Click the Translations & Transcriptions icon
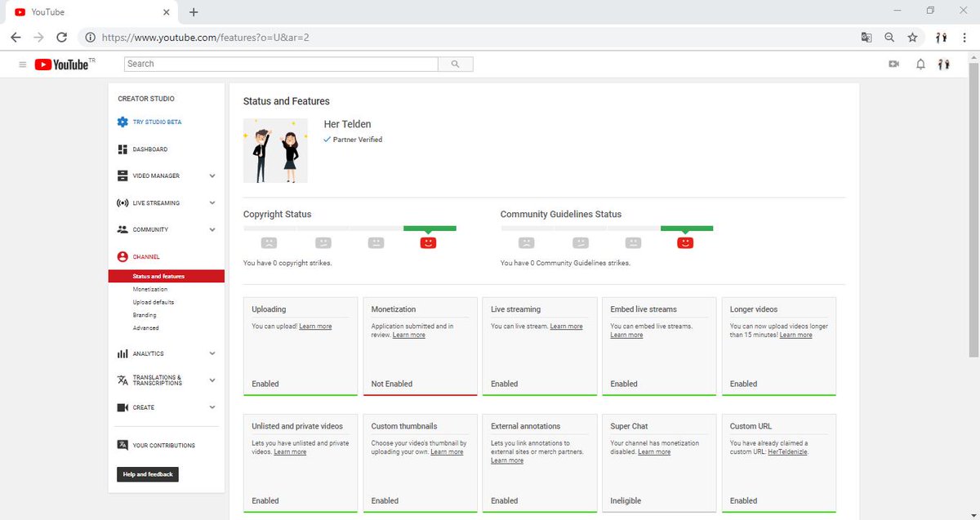This screenshot has height=520, width=980. click(x=122, y=380)
